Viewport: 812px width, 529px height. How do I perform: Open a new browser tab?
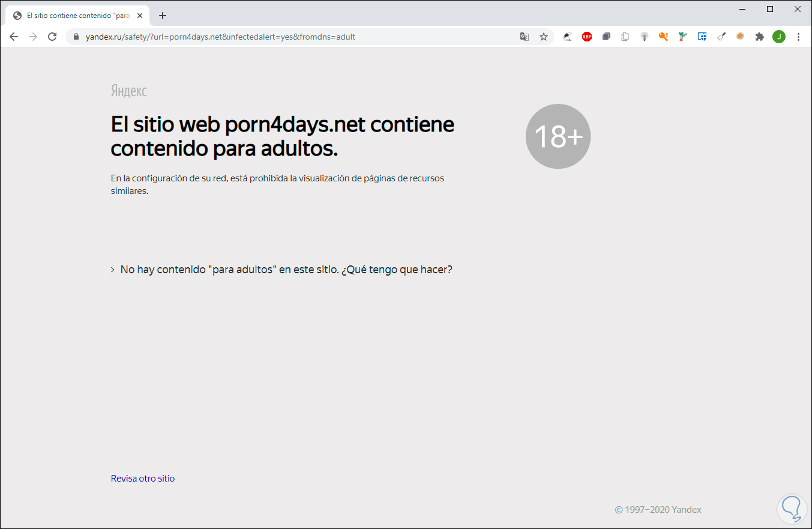click(163, 16)
